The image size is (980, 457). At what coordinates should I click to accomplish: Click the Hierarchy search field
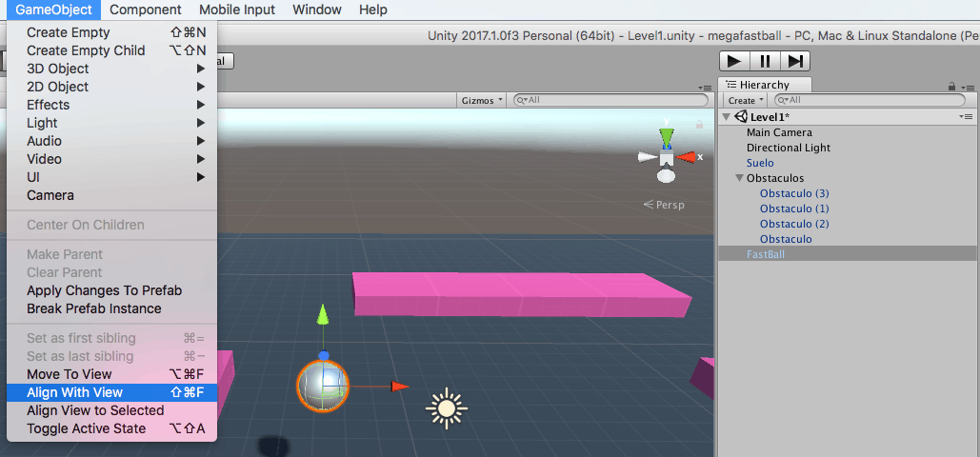pyautogui.click(x=870, y=100)
